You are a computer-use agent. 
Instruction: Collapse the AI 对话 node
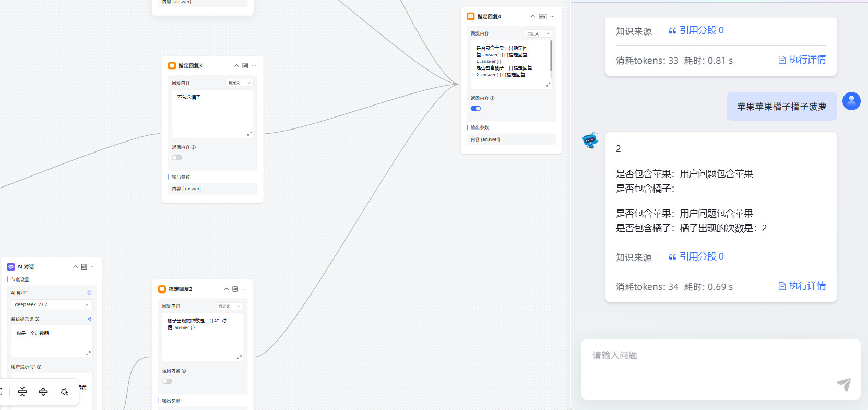coord(76,267)
